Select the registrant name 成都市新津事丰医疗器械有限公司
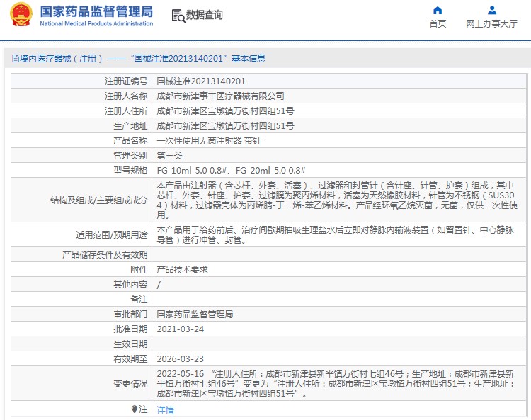 (220, 96)
